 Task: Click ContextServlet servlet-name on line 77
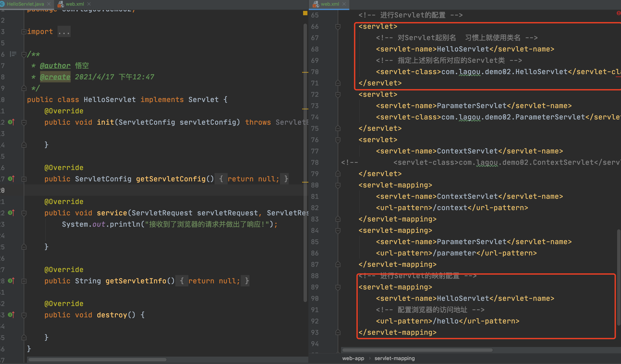[467, 151]
